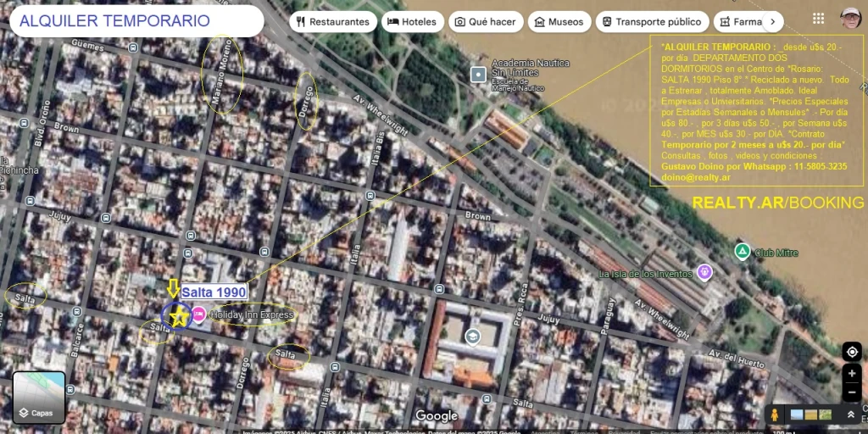Click the Paraguay street label

coord(610,317)
